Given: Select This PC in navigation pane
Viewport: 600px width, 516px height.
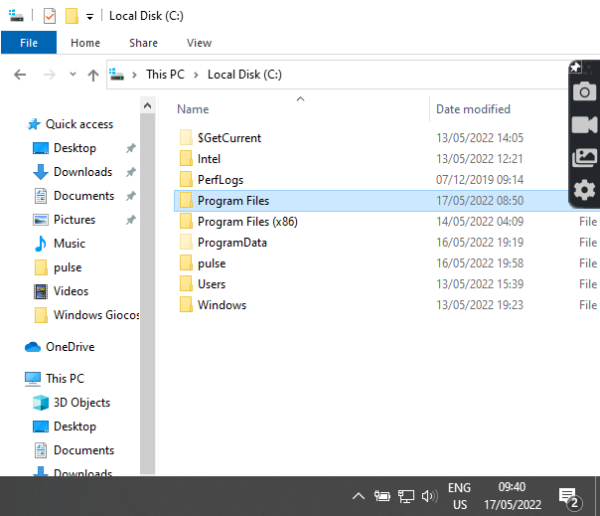Looking at the screenshot, I should pyautogui.click(x=65, y=378).
